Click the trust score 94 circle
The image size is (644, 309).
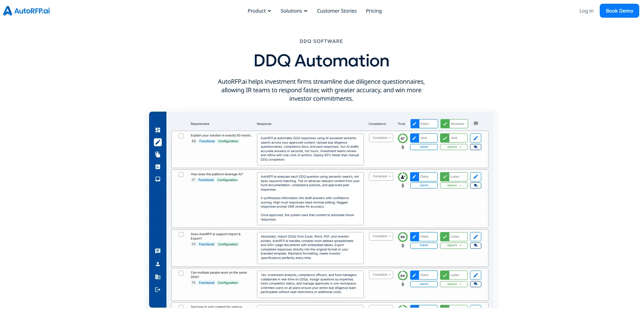(x=403, y=276)
